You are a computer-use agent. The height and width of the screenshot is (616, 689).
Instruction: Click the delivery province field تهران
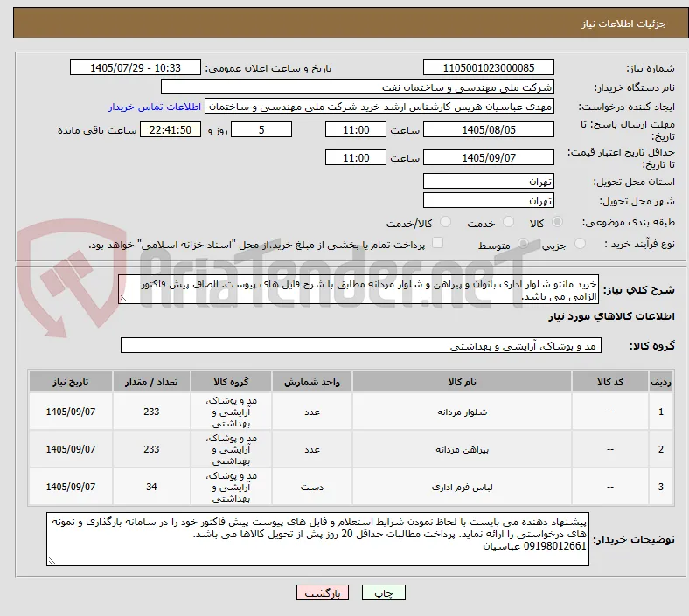click(x=489, y=181)
